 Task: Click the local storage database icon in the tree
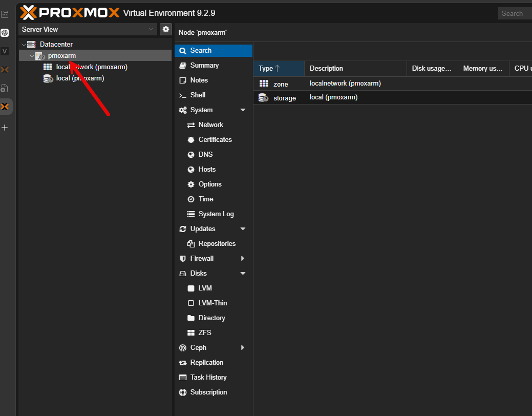(48, 78)
